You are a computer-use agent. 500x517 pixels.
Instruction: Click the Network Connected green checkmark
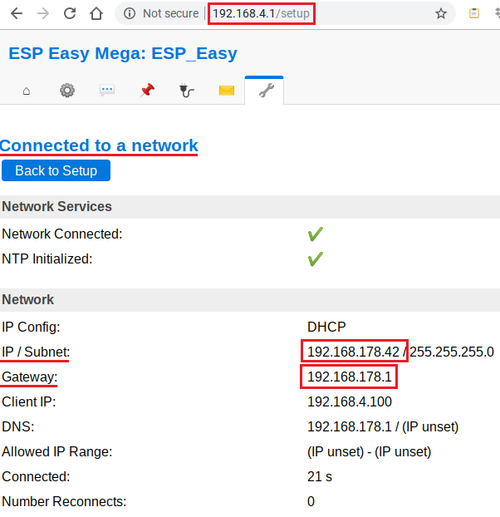(315, 234)
